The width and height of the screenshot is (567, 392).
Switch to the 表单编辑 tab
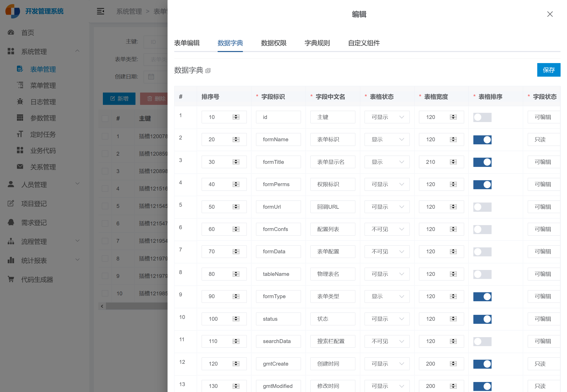pyautogui.click(x=187, y=43)
